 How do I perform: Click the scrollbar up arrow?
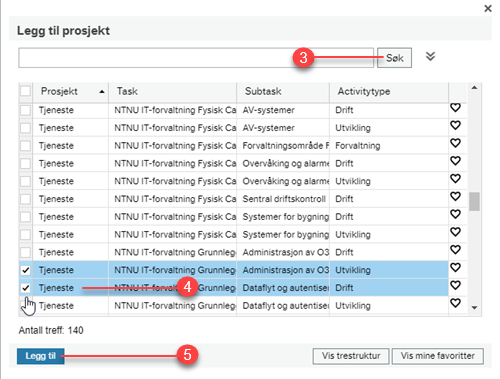(x=474, y=88)
